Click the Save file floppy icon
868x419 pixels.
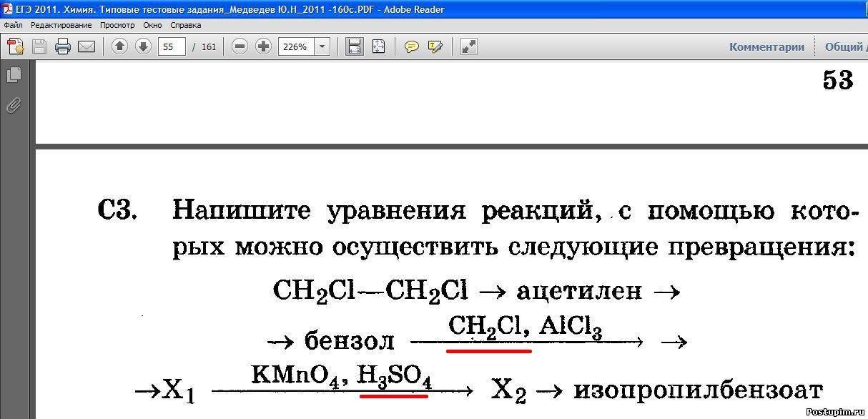(x=39, y=47)
